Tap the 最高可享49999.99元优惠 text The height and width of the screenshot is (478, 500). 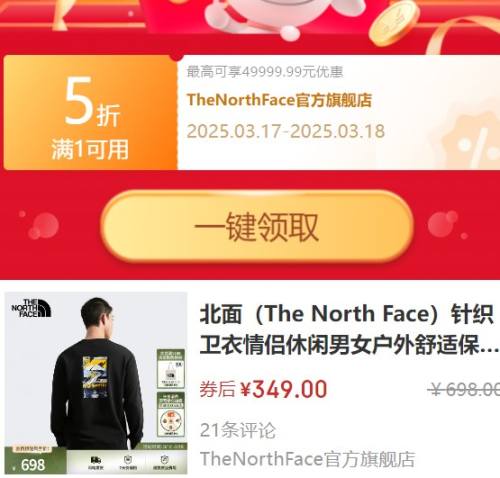(265, 72)
